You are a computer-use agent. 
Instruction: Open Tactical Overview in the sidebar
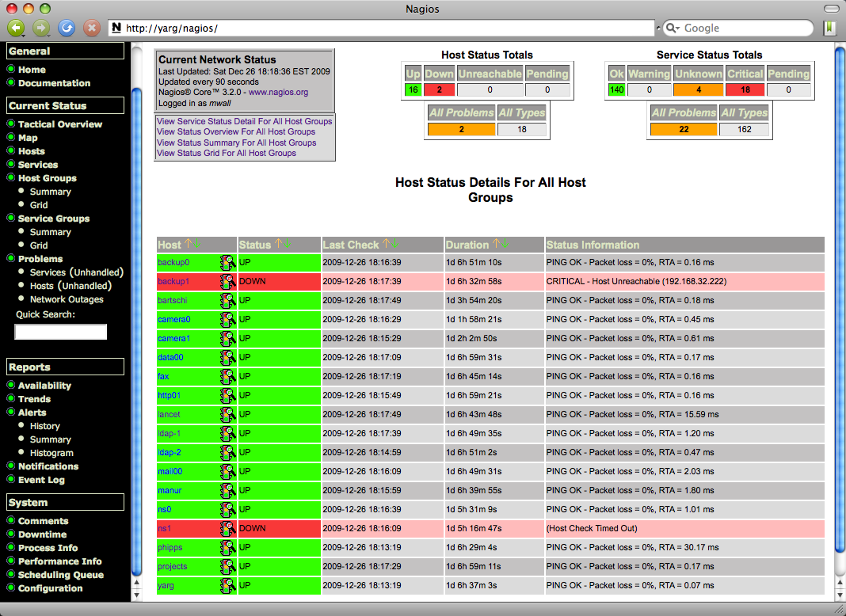coord(59,124)
